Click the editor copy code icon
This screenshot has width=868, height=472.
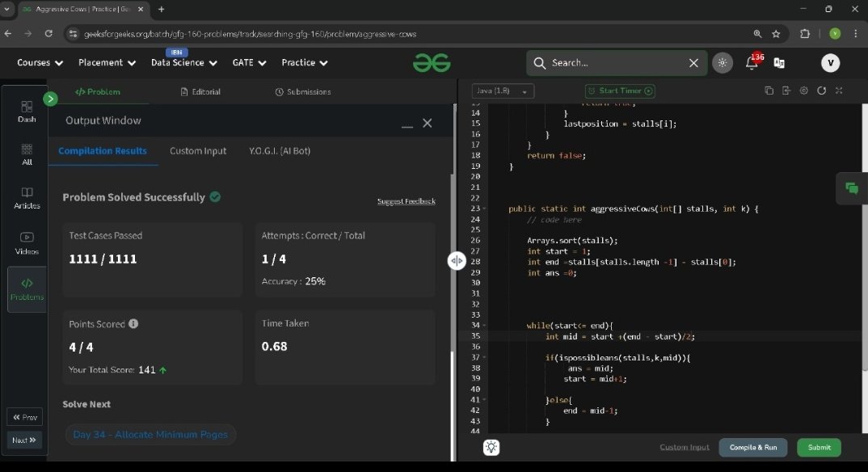pos(769,91)
